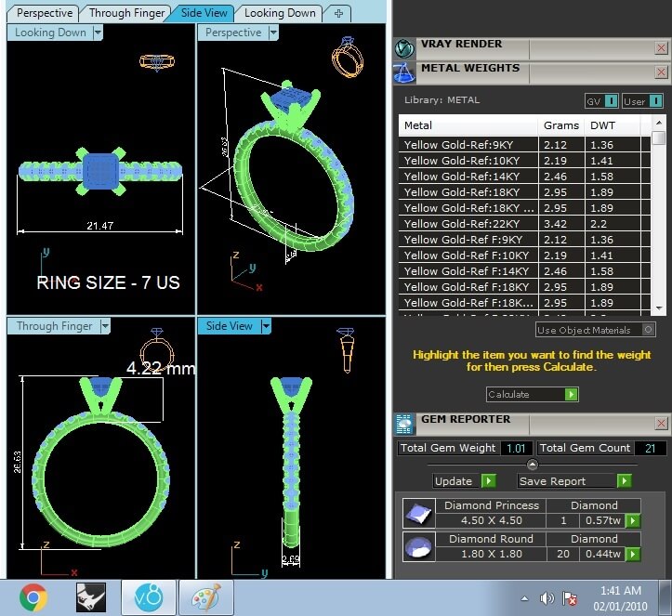Open the Looking Down viewport dropdown
672x616 pixels.
click(97, 33)
